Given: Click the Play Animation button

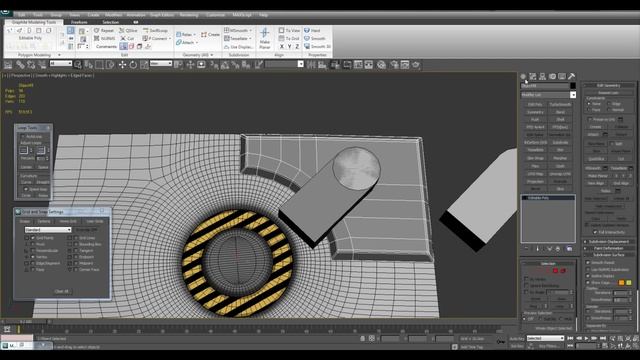Looking at the screenshot, I should (587, 338).
